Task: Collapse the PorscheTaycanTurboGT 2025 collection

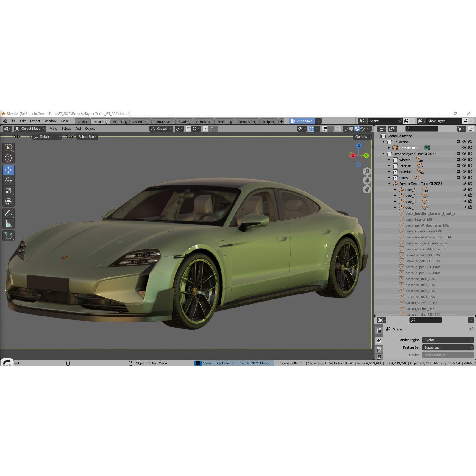Action: point(383,154)
